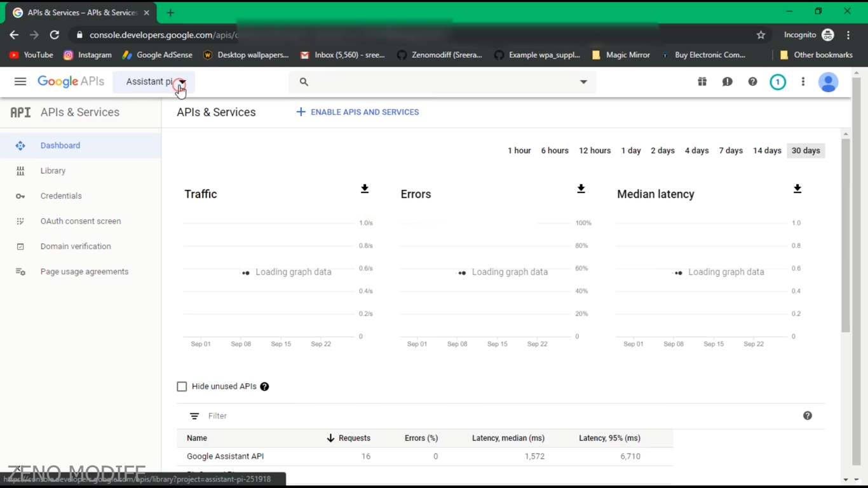Open the three-dot settings menu in header
868x488 pixels.
[x=803, y=81]
